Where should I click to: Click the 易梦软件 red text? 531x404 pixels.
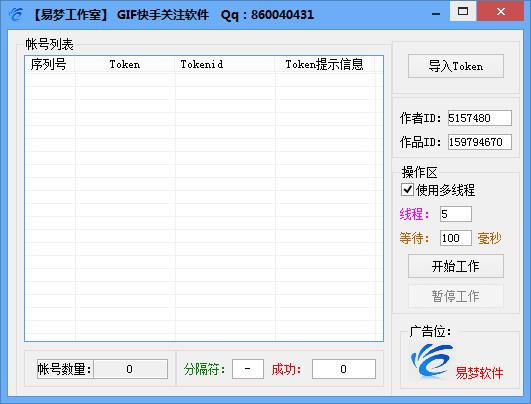pos(479,373)
